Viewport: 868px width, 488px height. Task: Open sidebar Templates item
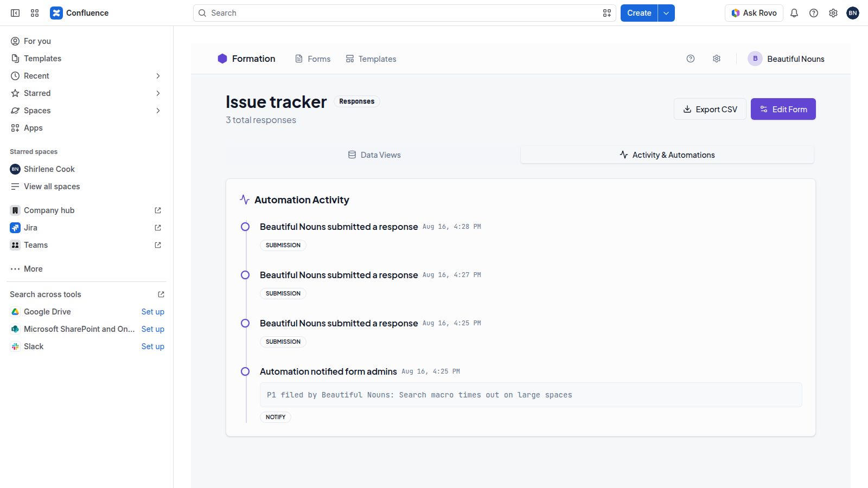coord(87,59)
